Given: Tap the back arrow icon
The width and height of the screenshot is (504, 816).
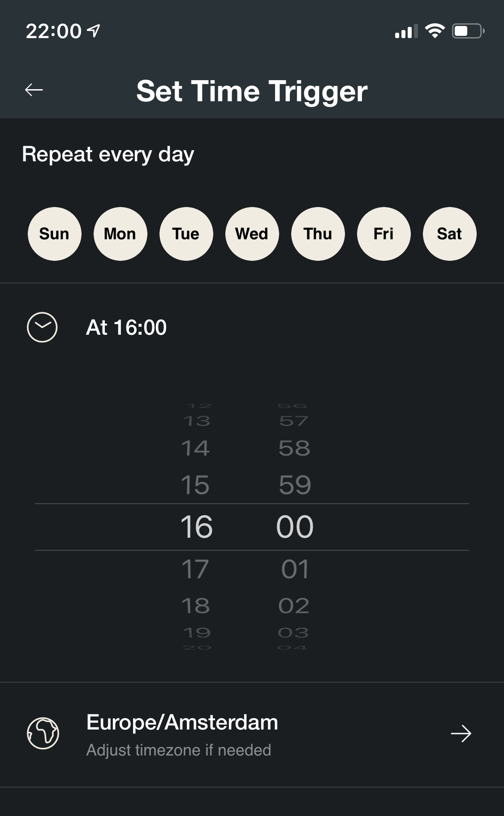Looking at the screenshot, I should [x=34, y=90].
